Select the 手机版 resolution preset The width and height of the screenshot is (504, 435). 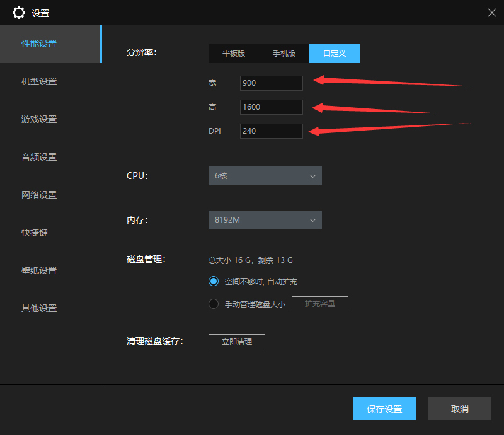(x=284, y=54)
